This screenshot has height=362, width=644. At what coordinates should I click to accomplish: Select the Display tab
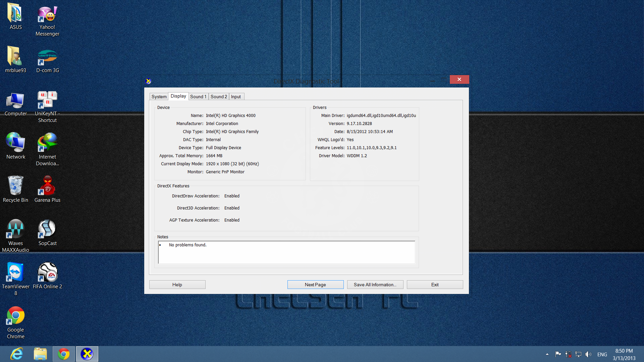[178, 96]
